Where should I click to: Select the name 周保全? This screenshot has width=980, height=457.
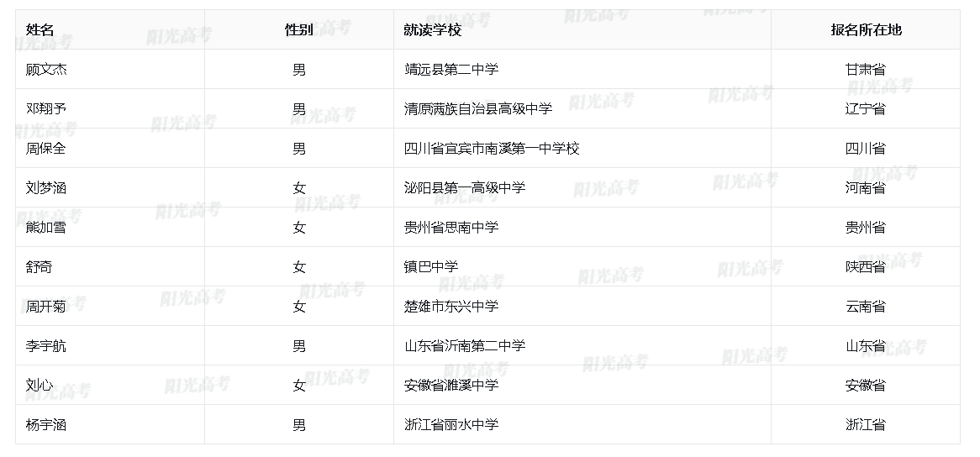tap(46, 149)
